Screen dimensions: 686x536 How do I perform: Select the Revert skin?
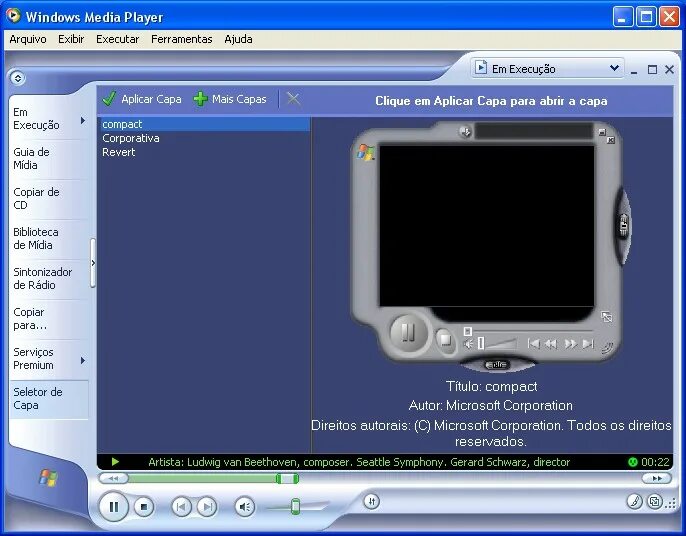(205, 152)
